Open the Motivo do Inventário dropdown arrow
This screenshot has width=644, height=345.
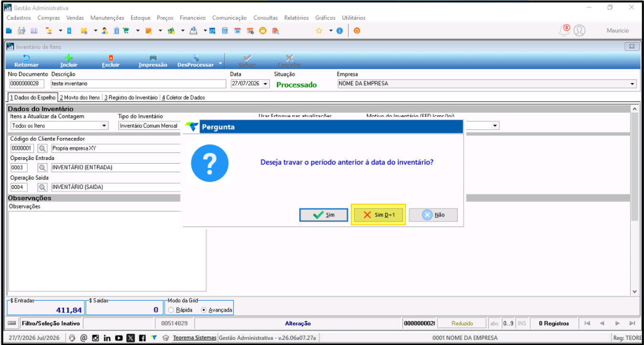(x=496, y=125)
